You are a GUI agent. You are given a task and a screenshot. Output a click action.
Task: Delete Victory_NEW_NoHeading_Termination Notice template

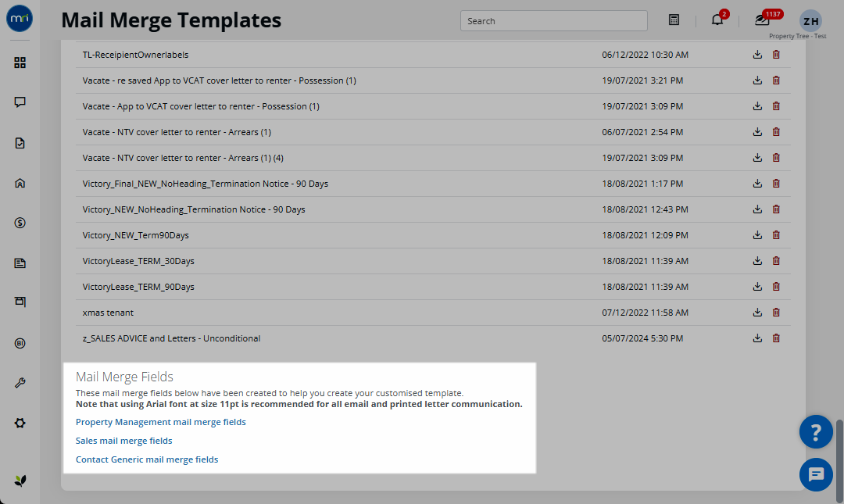[776, 209]
